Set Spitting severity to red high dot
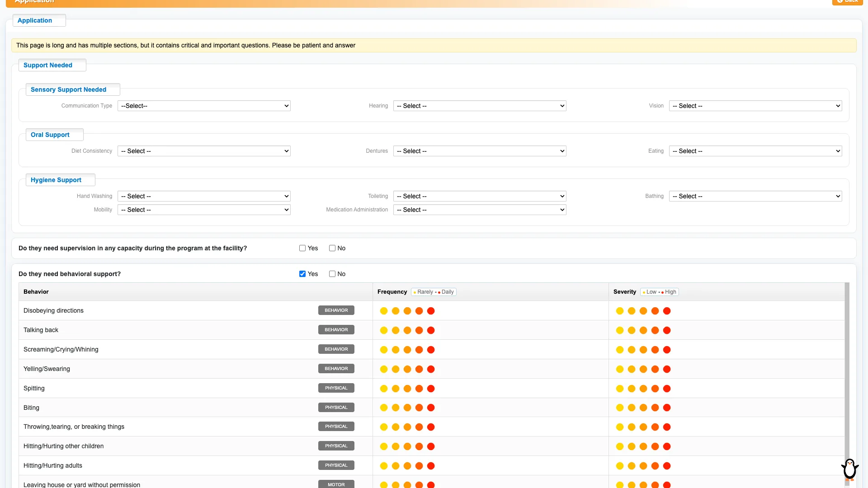868x488 pixels. pos(667,389)
